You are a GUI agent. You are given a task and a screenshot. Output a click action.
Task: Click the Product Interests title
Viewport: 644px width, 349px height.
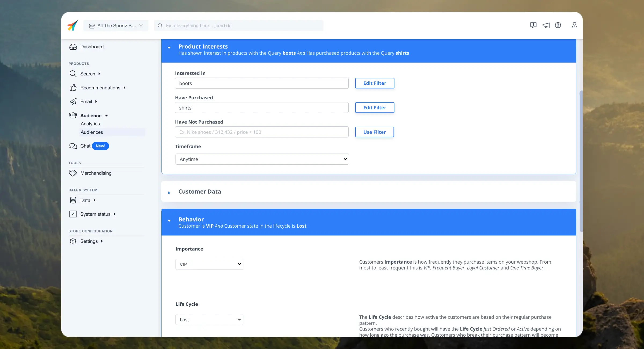click(x=203, y=46)
